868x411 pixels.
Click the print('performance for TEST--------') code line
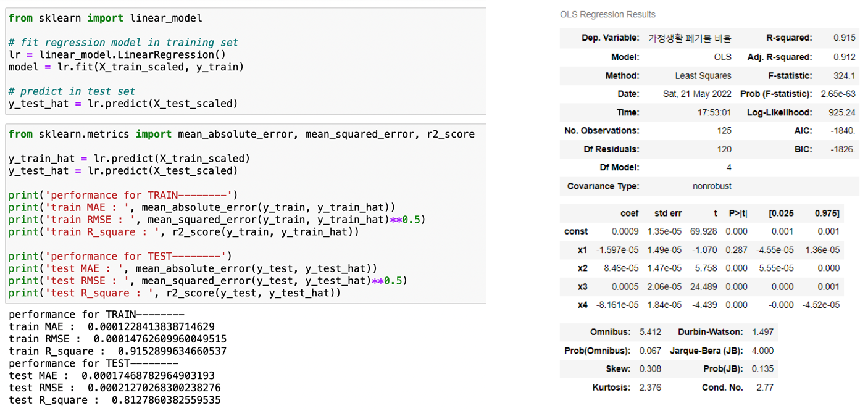(120, 256)
